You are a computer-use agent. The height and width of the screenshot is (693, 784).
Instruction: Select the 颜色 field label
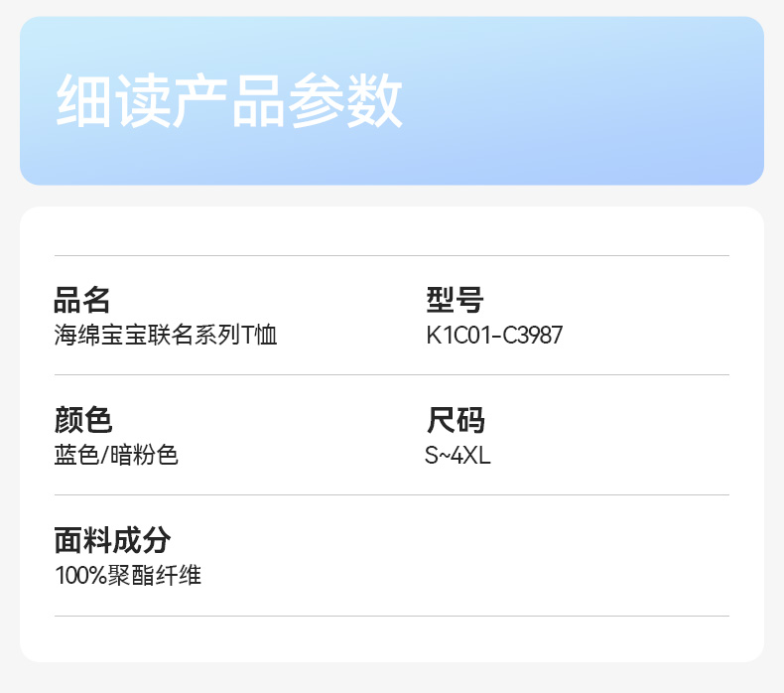[x=82, y=420]
